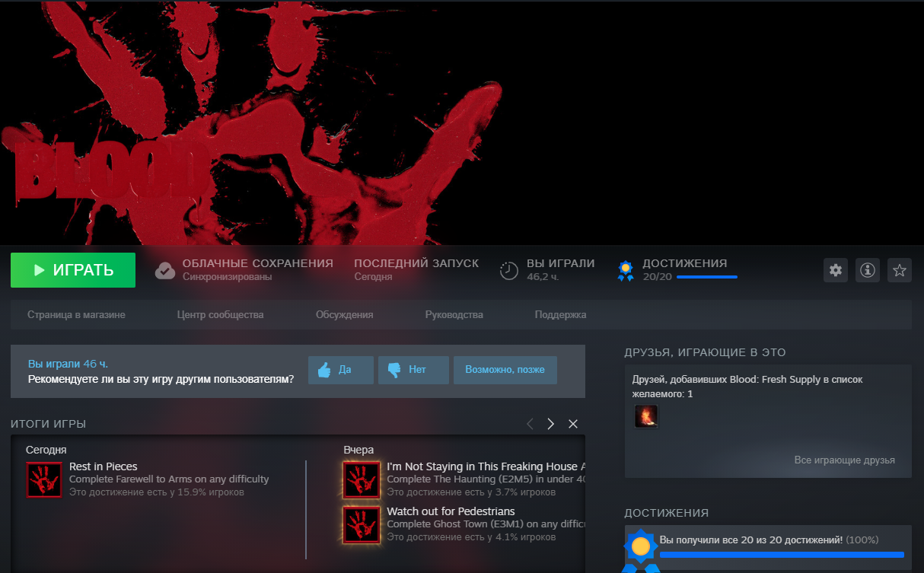Click Сегодня heading in game summary

46,450
